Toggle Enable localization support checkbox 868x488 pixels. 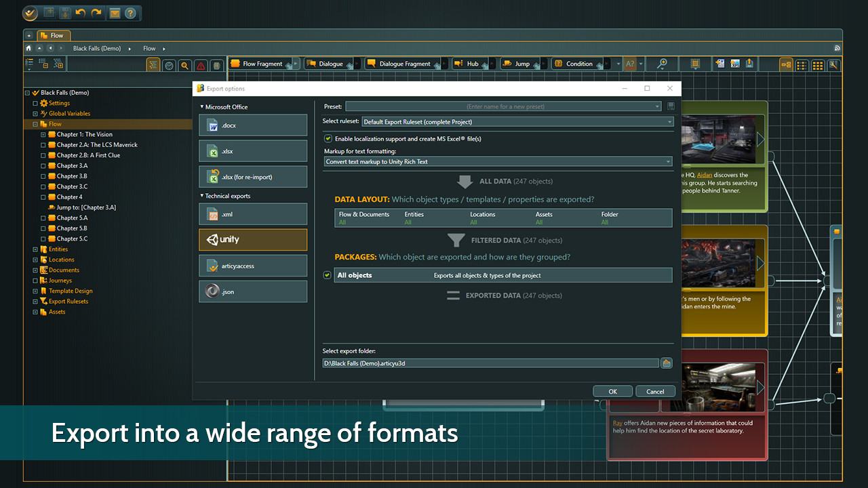pos(328,138)
